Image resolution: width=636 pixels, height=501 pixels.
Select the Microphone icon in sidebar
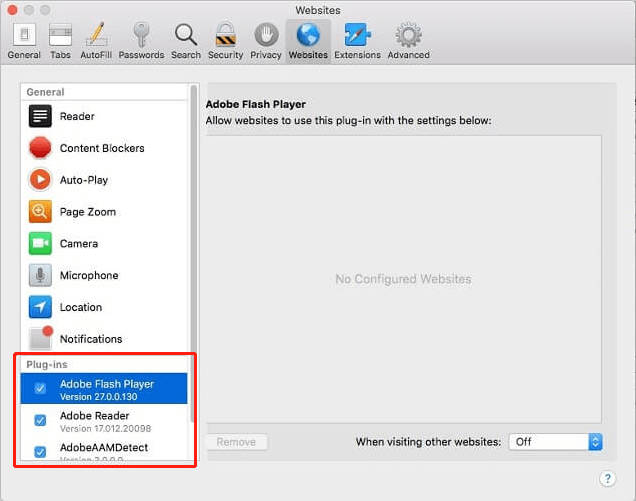click(x=40, y=275)
